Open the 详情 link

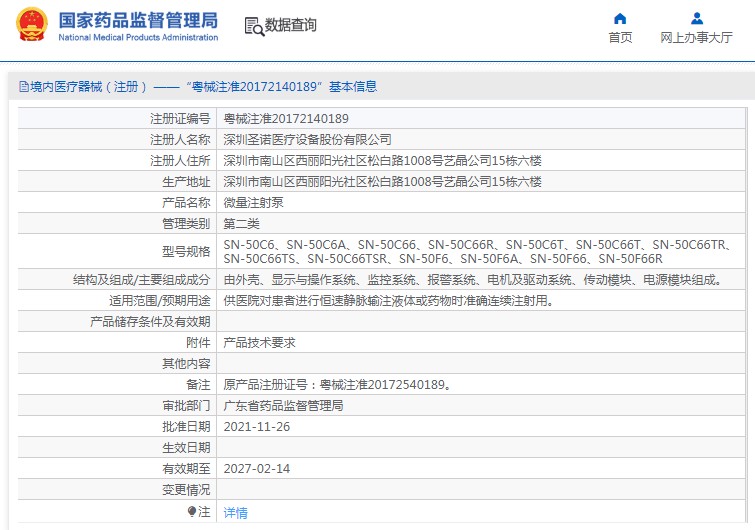coord(235,513)
